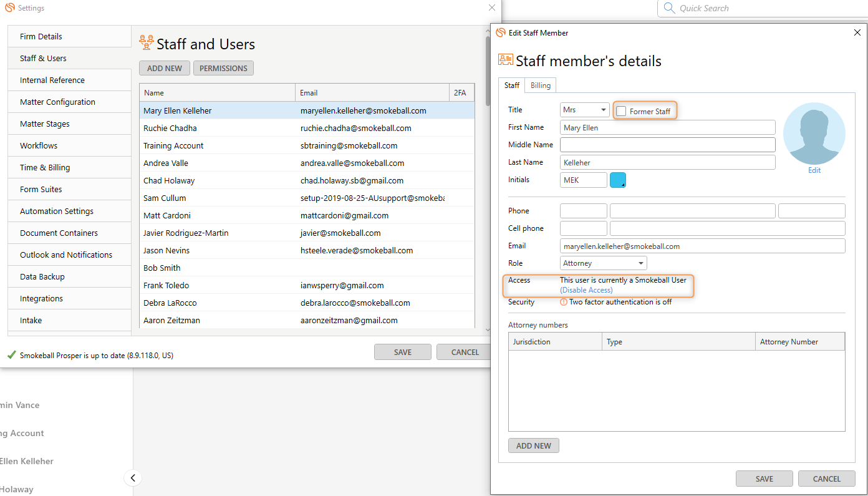Select Training Account in the staff list
868x496 pixels.
(x=307, y=145)
